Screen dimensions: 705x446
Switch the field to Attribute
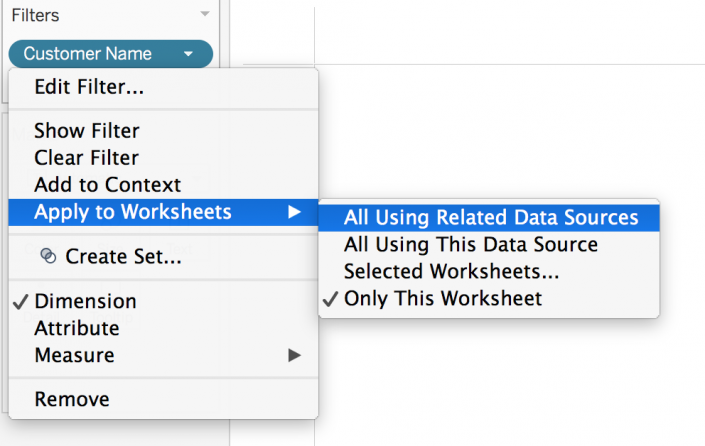click(76, 328)
